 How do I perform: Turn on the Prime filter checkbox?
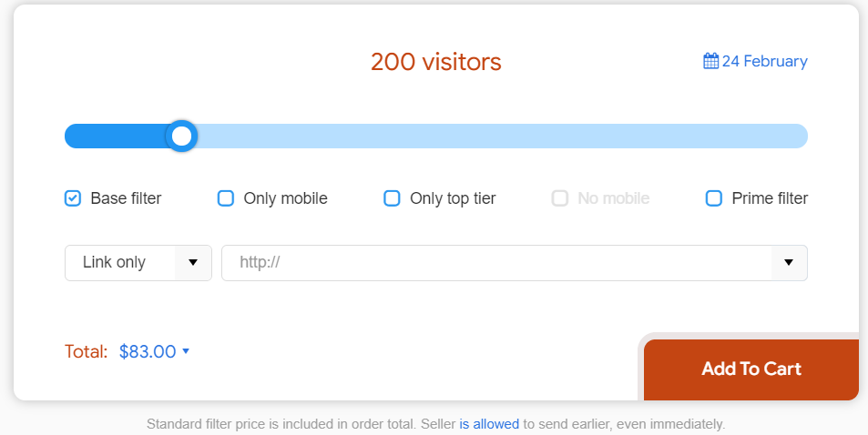click(714, 198)
